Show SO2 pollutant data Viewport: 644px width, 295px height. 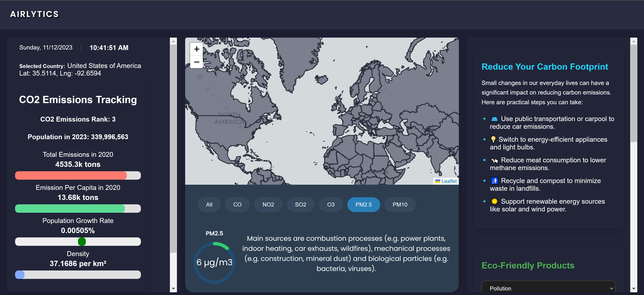tap(301, 205)
